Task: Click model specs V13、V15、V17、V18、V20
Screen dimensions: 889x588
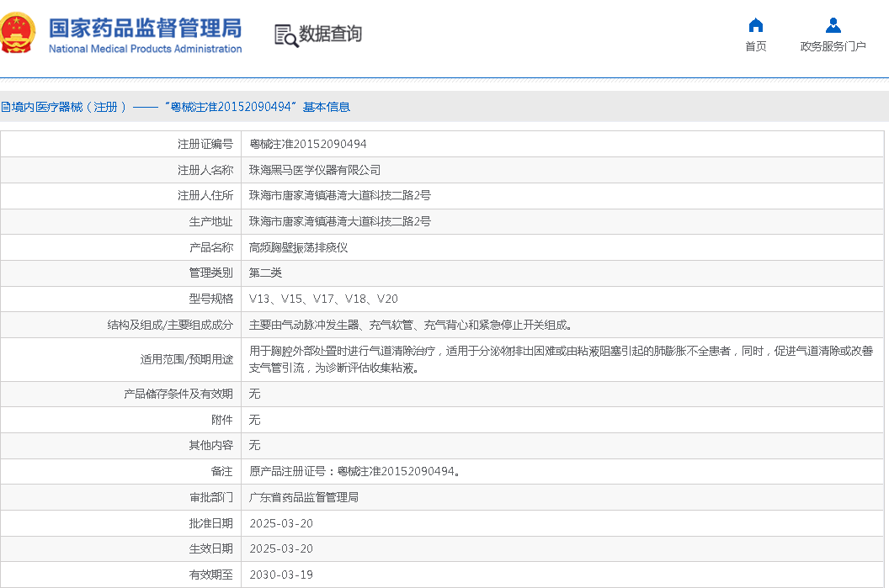Action: tap(323, 299)
